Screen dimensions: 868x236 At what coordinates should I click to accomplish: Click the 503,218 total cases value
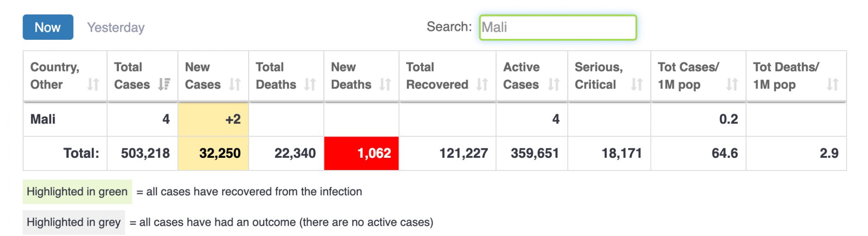click(x=145, y=153)
